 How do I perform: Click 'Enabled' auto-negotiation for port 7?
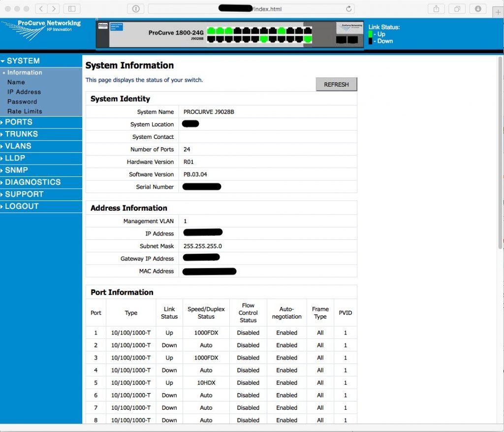(287, 408)
